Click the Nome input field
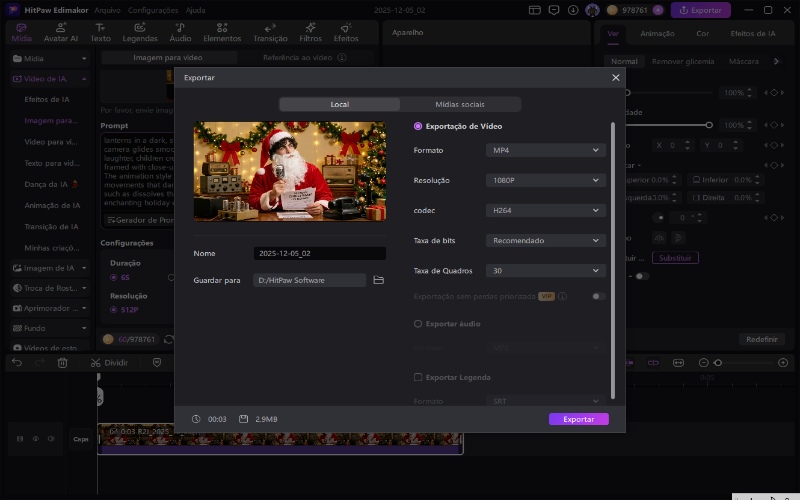The height and width of the screenshot is (500, 800). [318, 254]
